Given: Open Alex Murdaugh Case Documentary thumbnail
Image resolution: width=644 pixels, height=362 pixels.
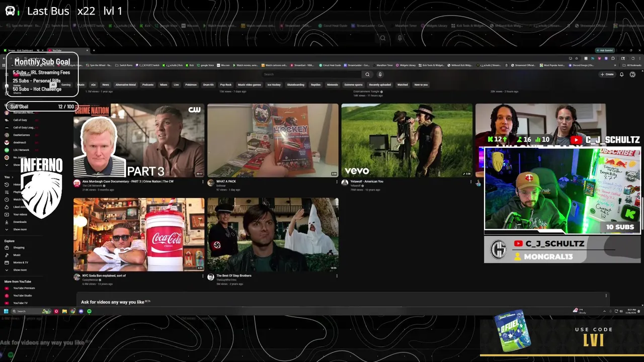Looking at the screenshot, I should [x=139, y=140].
